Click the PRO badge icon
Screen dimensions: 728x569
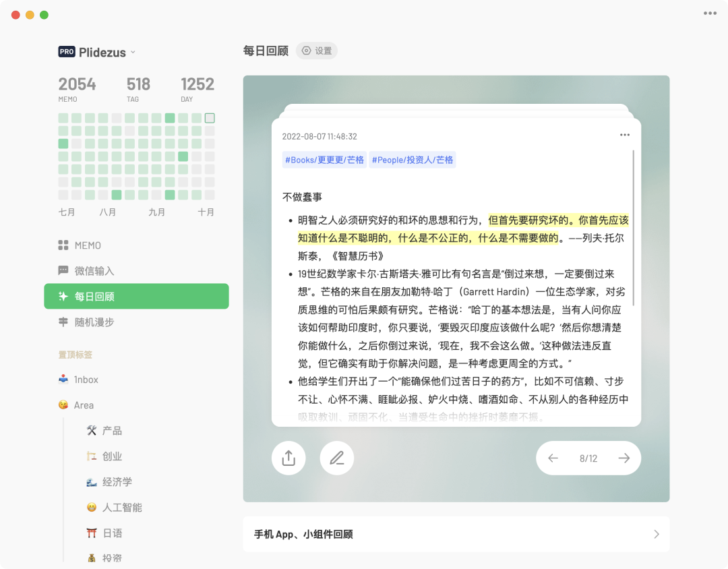(x=66, y=51)
